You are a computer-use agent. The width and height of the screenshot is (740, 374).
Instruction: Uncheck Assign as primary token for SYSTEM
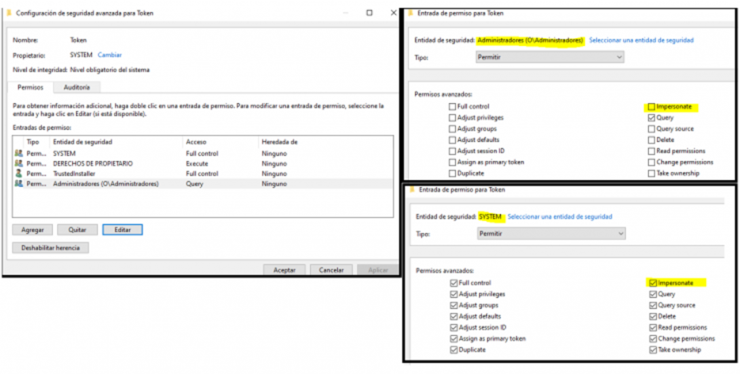point(454,339)
